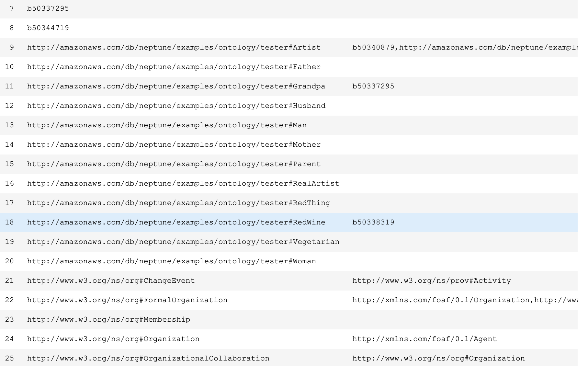Select the org#FormalOrganization URL cell
The image size is (588, 366).
[x=127, y=300]
